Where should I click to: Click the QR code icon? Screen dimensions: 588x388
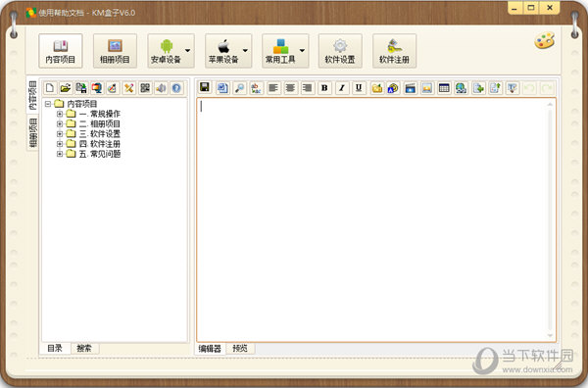tap(145, 88)
